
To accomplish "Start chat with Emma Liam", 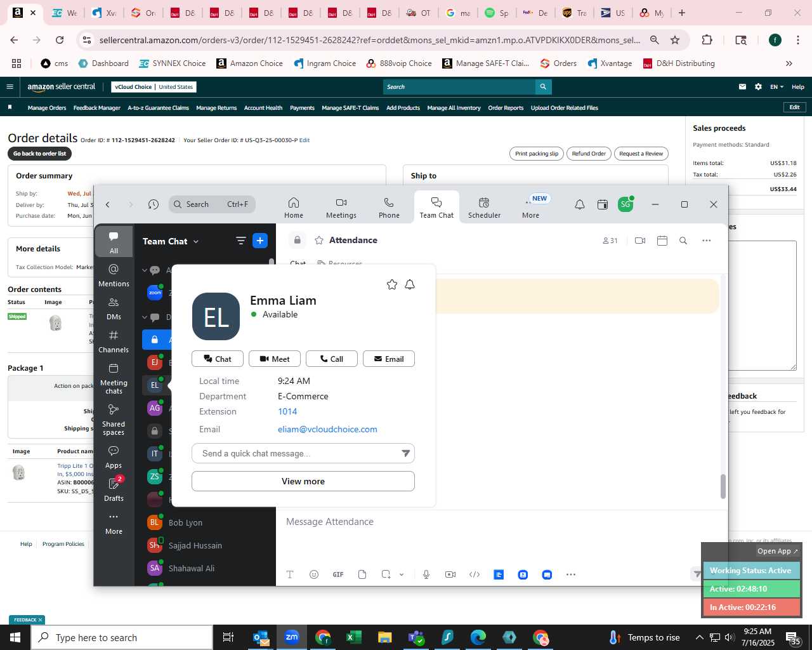I will (218, 359).
